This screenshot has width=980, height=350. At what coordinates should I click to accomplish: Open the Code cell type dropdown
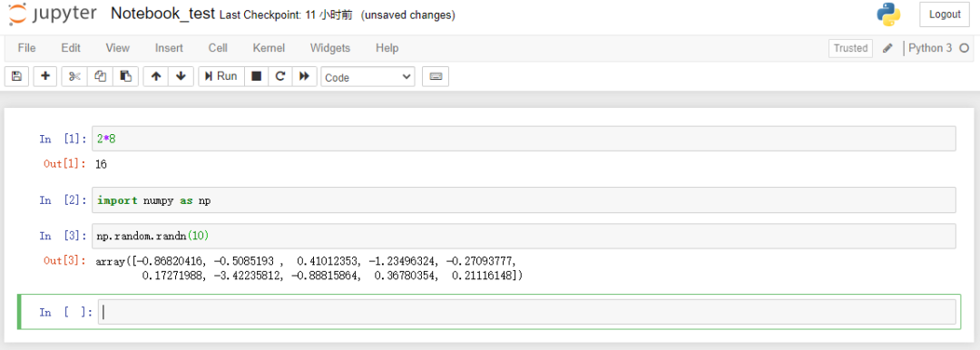pyautogui.click(x=367, y=77)
